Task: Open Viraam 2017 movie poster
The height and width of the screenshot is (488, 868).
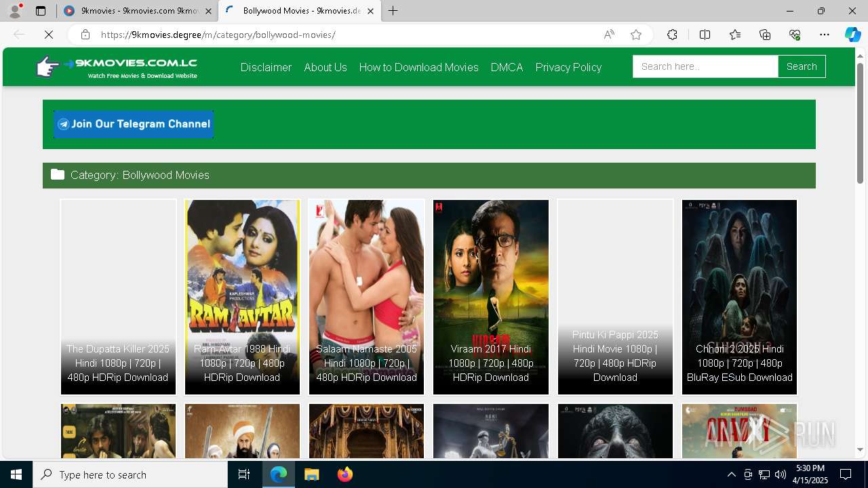Action: point(491,297)
